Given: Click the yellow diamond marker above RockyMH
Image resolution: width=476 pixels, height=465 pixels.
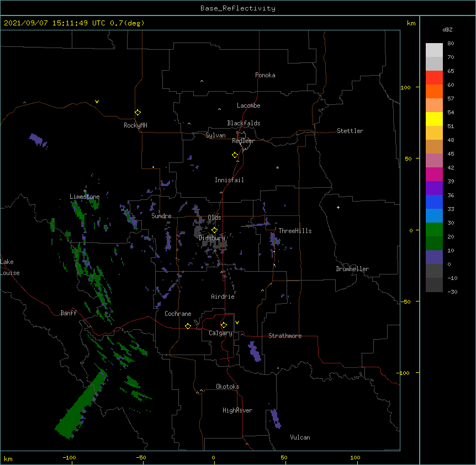Looking at the screenshot, I should point(137,112).
